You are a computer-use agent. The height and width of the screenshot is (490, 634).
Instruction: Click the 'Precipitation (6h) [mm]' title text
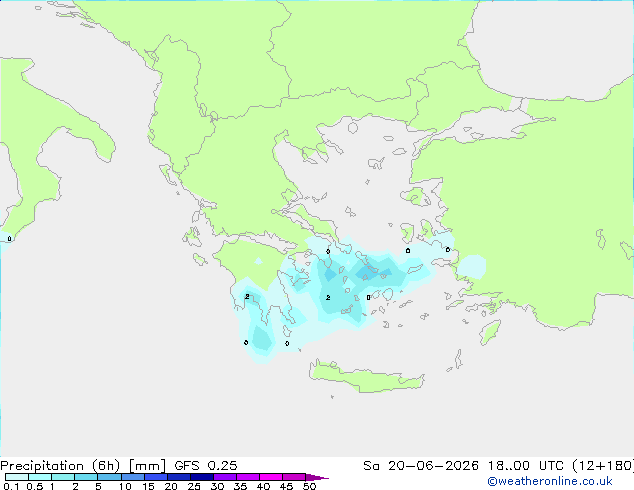pos(83,466)
